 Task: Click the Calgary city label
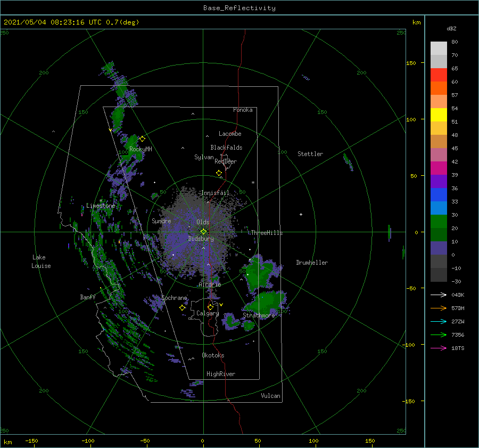(x=208, y=313)
